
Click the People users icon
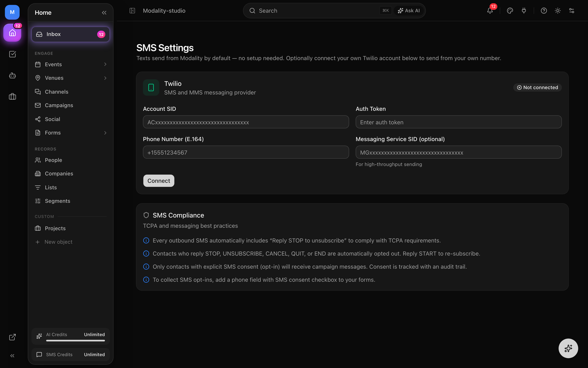click(x=38, y=160)
